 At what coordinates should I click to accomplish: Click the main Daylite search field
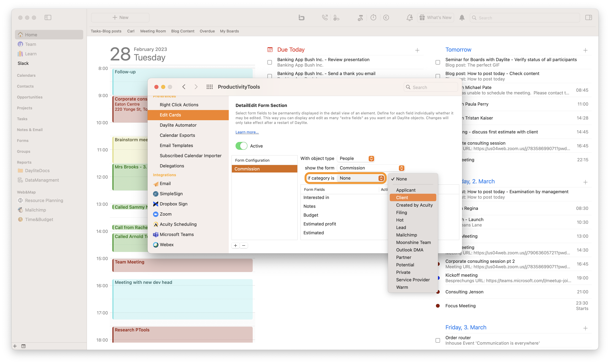pyautogui.click(x=525, y=18)
